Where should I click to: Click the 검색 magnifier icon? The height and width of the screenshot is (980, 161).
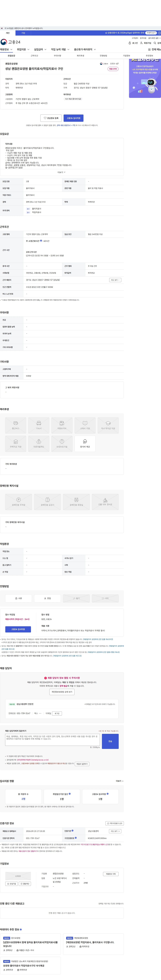[157, 43]
